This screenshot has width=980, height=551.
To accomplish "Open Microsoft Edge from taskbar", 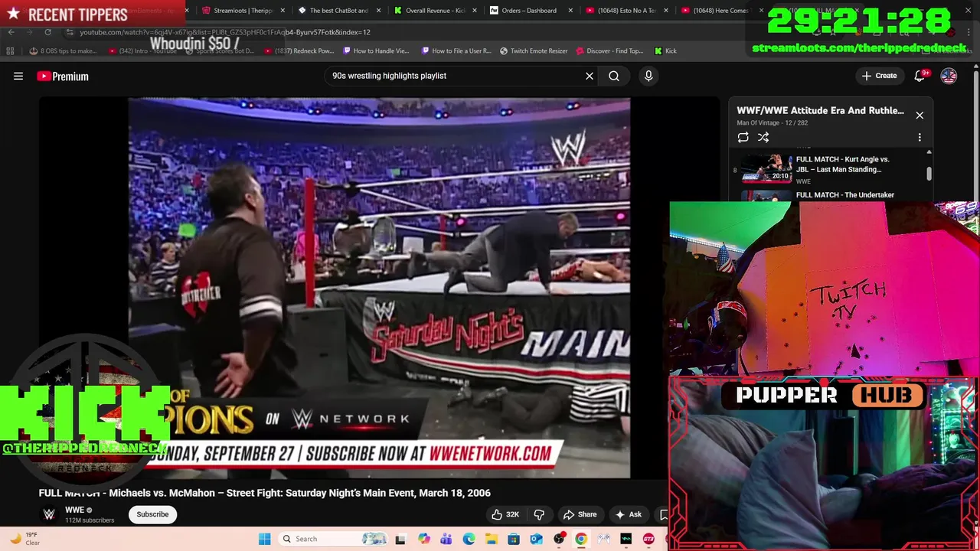I will click(469, 539).
